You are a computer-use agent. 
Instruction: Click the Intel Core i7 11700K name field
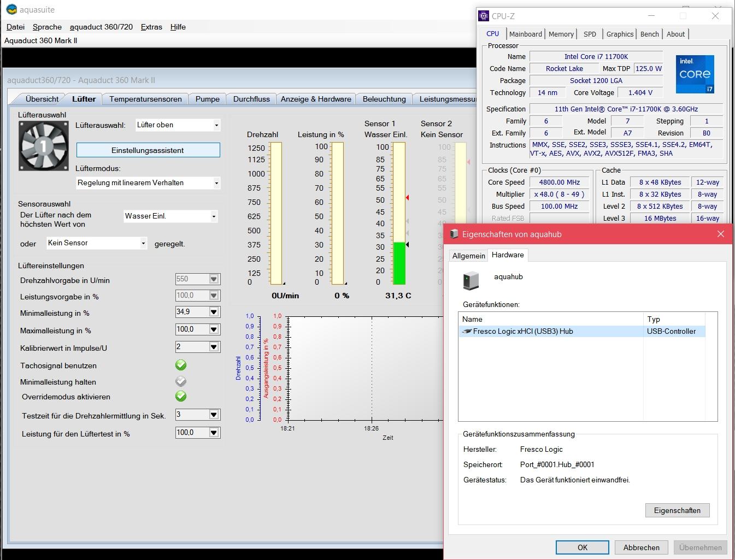click(596, 56)
